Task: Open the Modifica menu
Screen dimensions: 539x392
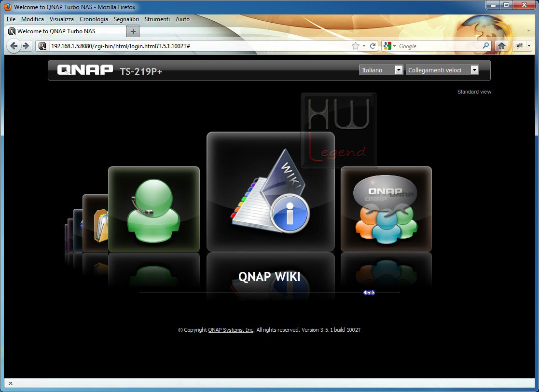Action: tap(32, 19)
